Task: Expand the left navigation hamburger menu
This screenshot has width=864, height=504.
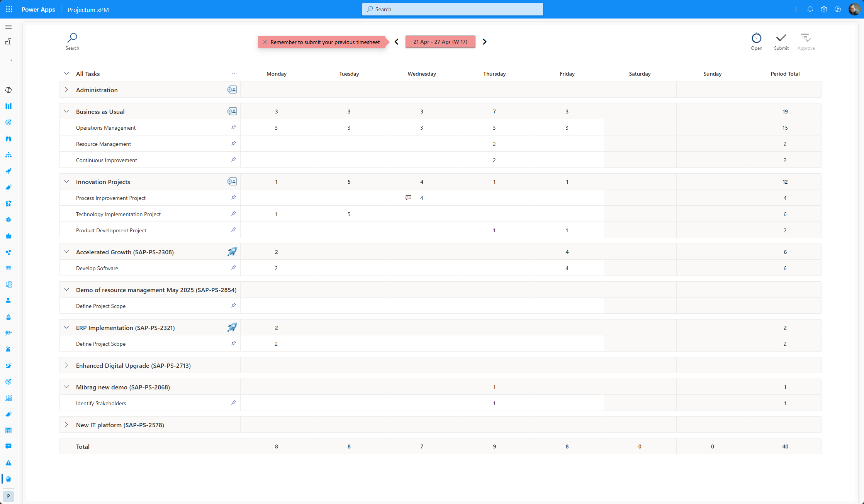Action: [x=8, y=27]
